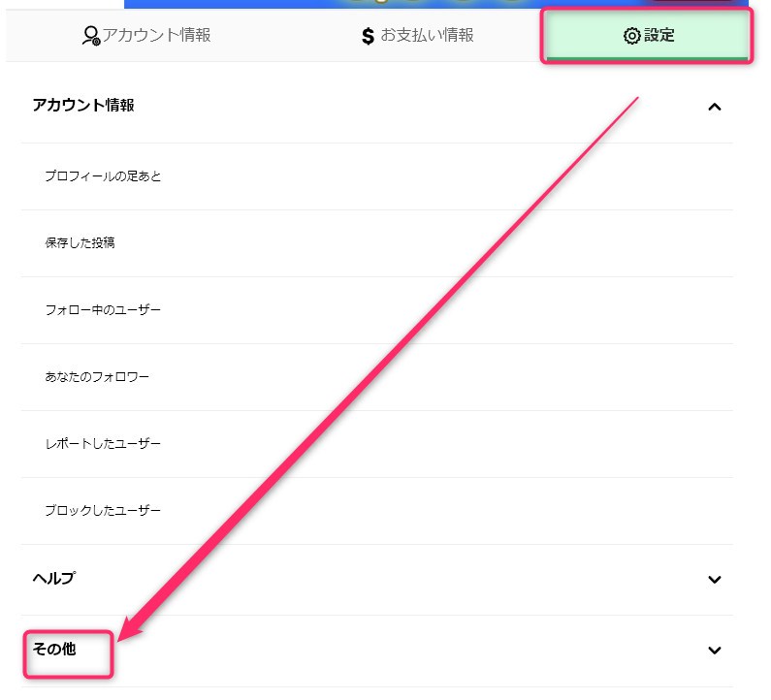Open プロフィールの足あと

click(103, 176)
